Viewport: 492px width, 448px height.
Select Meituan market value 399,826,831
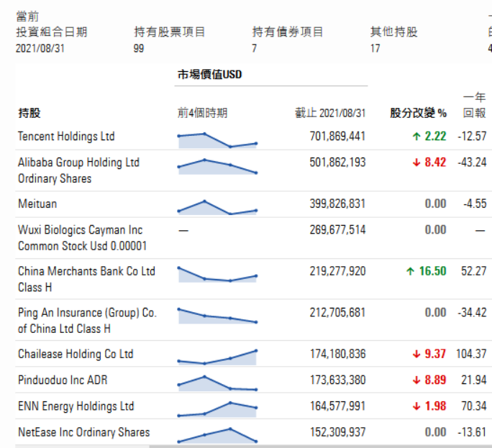point(337,204)
